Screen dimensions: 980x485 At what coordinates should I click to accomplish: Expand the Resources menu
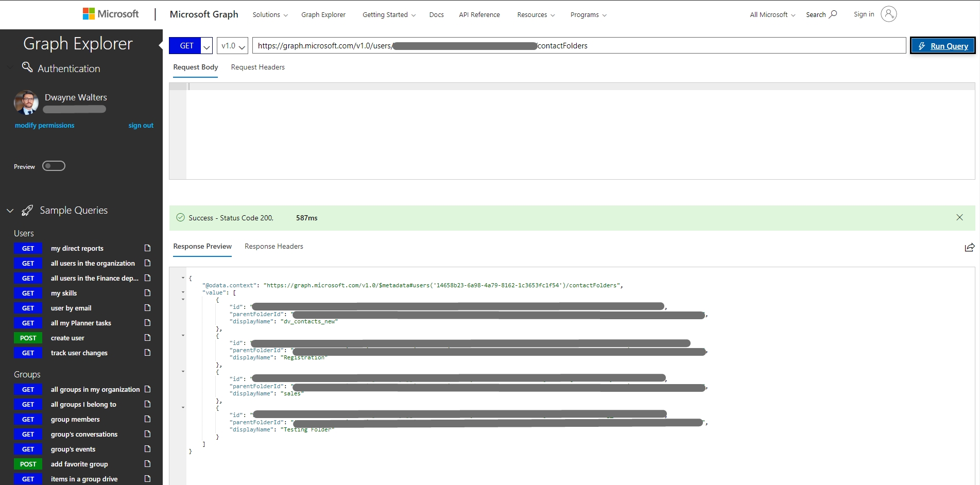point(536,14)
